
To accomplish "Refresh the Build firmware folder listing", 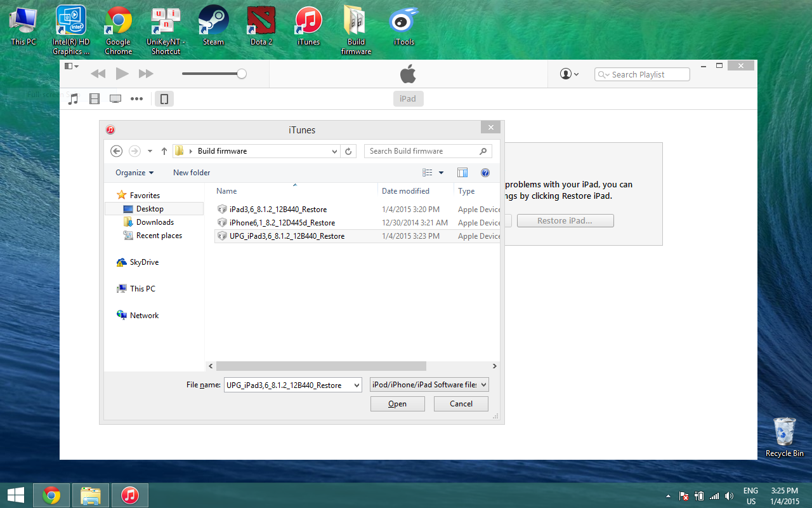I will pyautogui.click(x=348, y=151).
